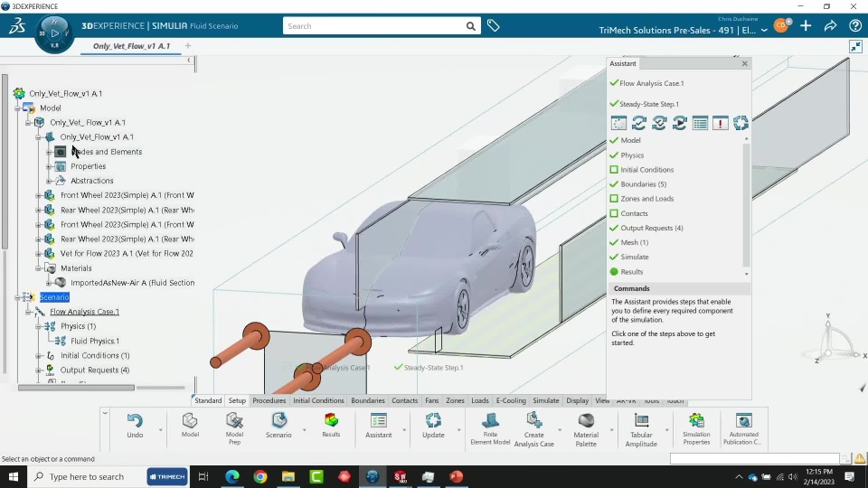
Task: Collapse the Physics (1) tree node
Action: click(39, 326)
